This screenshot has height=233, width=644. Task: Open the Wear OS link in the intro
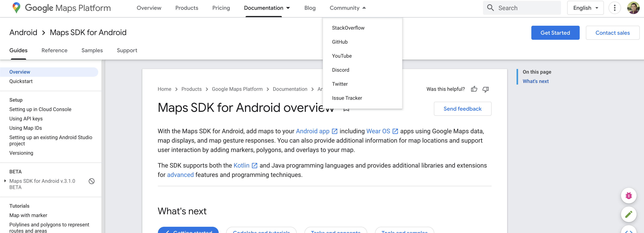[x=378, y=131]
